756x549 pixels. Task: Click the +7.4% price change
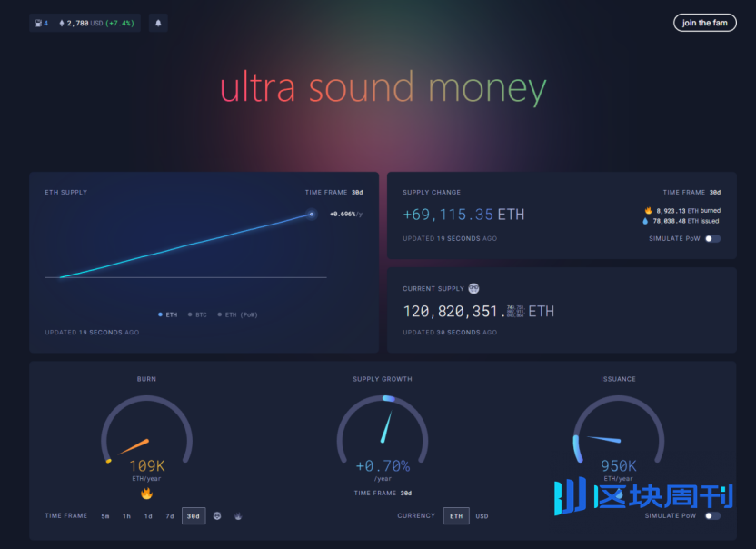(x=120, y=23)
